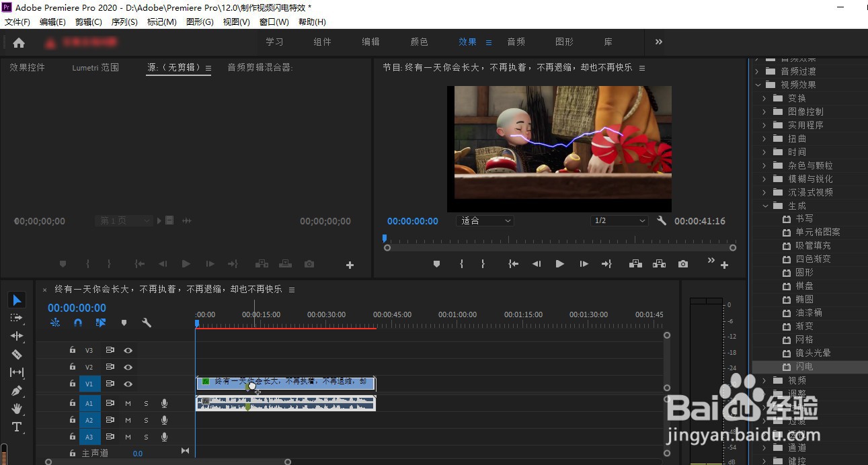Expand 变换 effects folder
Screen dimensions: 868x465
(x=765, y=98)
